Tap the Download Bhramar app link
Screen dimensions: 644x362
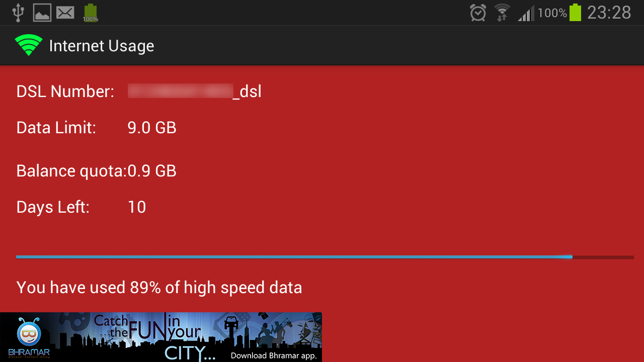coord(273,355)
